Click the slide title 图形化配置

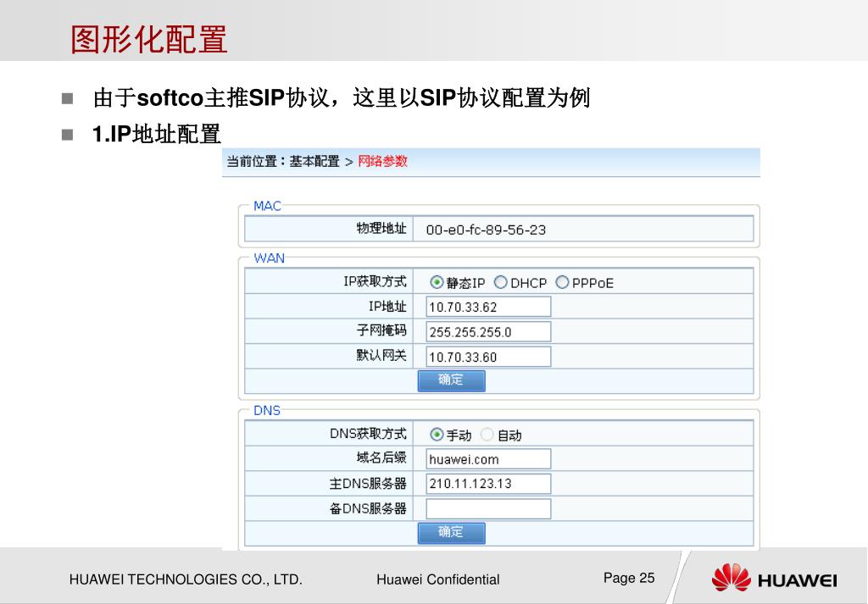148,39
